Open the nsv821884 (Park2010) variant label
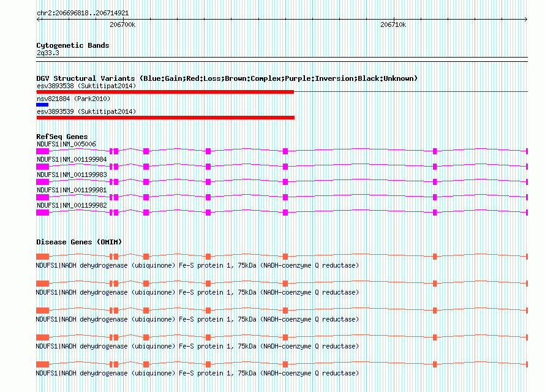Viewport: 545px width, 392px height. tap(73, 99)
